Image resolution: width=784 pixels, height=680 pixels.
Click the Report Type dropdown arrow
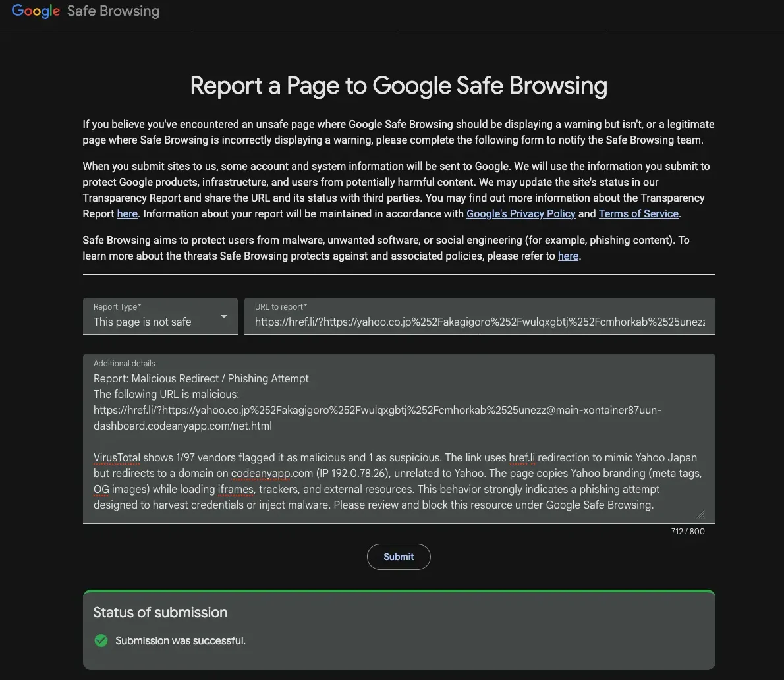224,316
